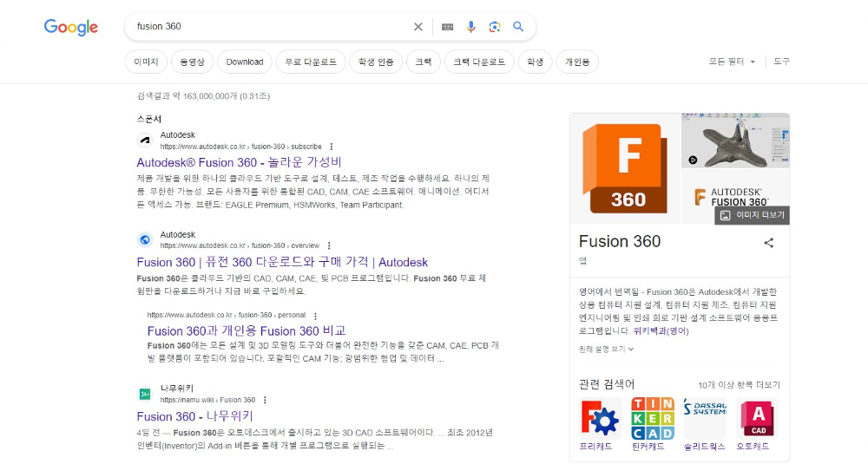Open the large Fusion 360 logo image
868x464 pixels.
point(625,168)
